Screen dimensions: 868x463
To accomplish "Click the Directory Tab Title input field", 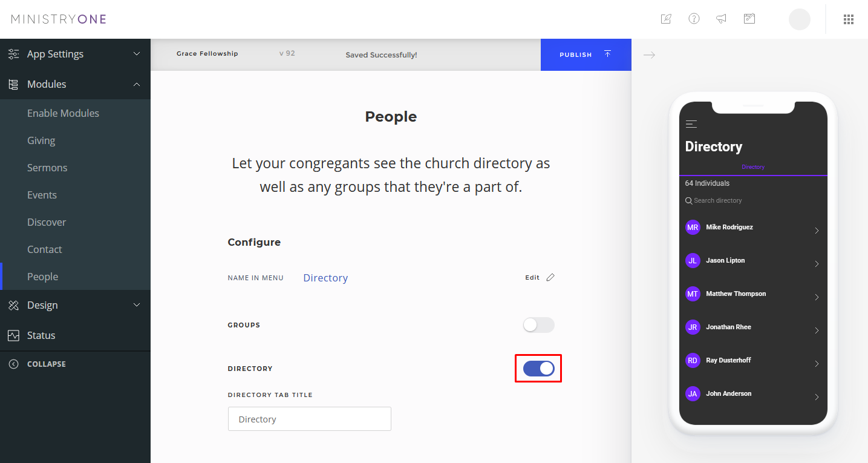I will point(310,419).
